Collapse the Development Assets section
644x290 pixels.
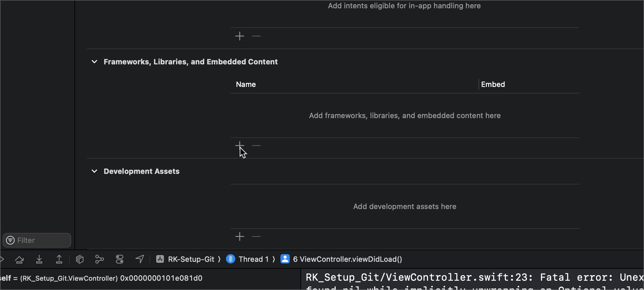[94, 171]
